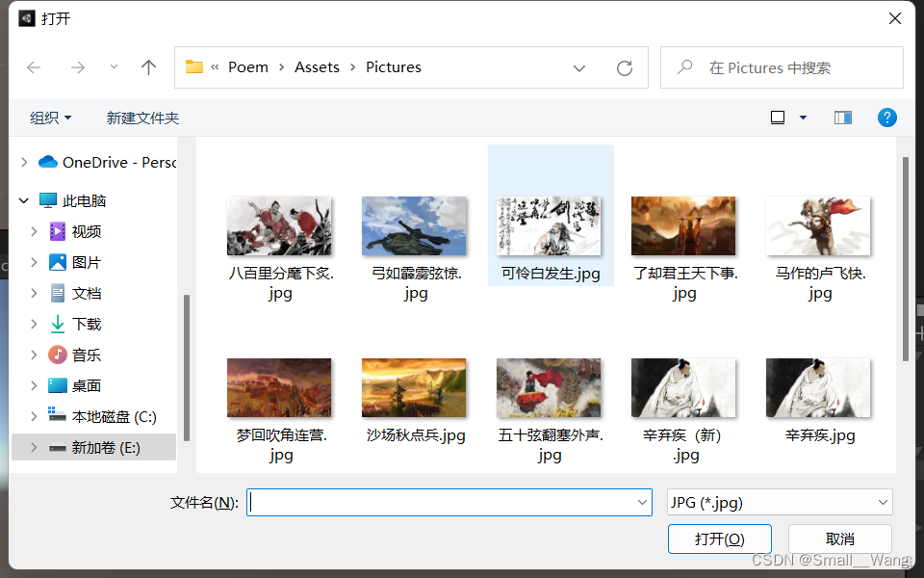Select Assets in the breadcrumb path

click(x=317, y=67)
